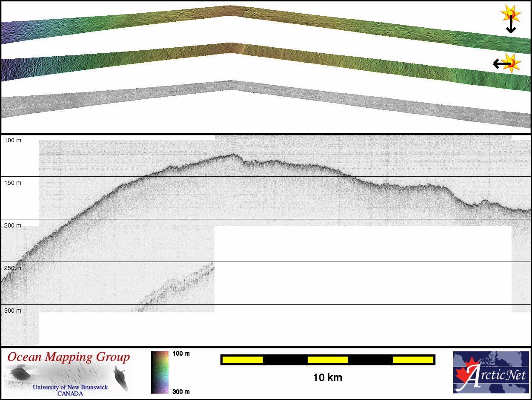Click the Ocean Mapping Group title text

(x=69, y=357)
